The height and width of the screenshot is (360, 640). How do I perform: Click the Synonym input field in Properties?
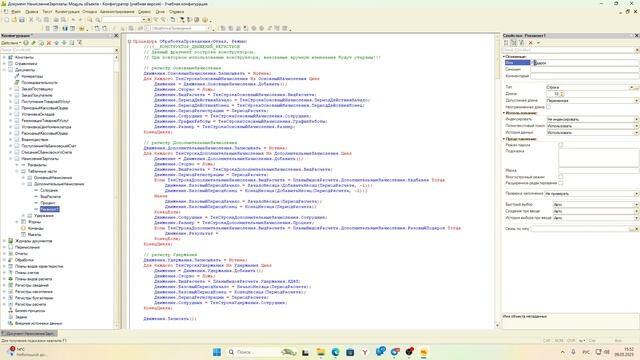(584, 69)
